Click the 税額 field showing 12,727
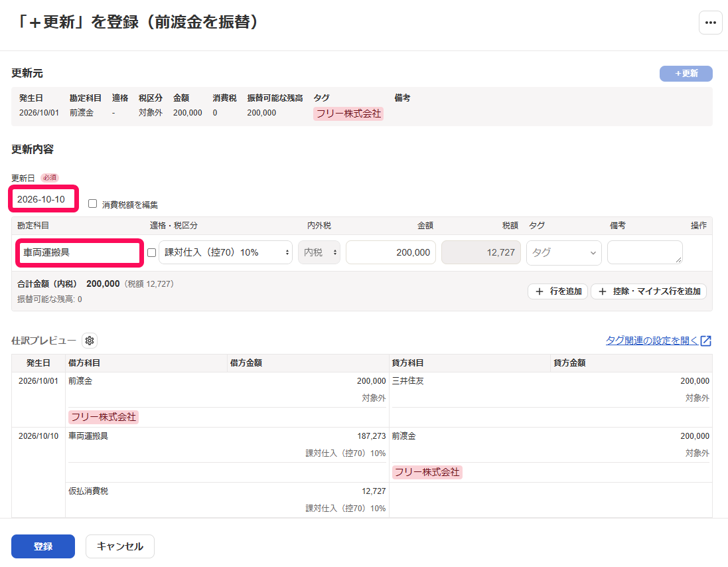Screen dimensions: 728x567 pyautogui.click(x=480, y=252)
